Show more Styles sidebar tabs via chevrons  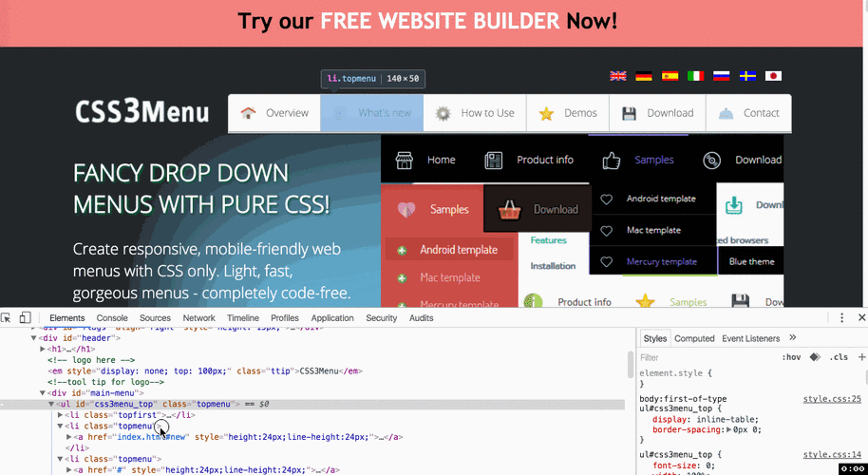click(x=792, y=337)
